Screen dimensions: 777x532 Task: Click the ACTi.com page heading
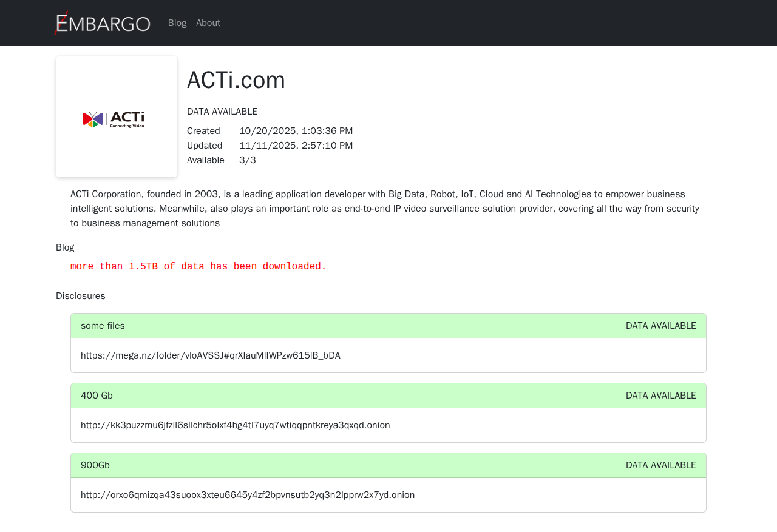coord(236,80)
